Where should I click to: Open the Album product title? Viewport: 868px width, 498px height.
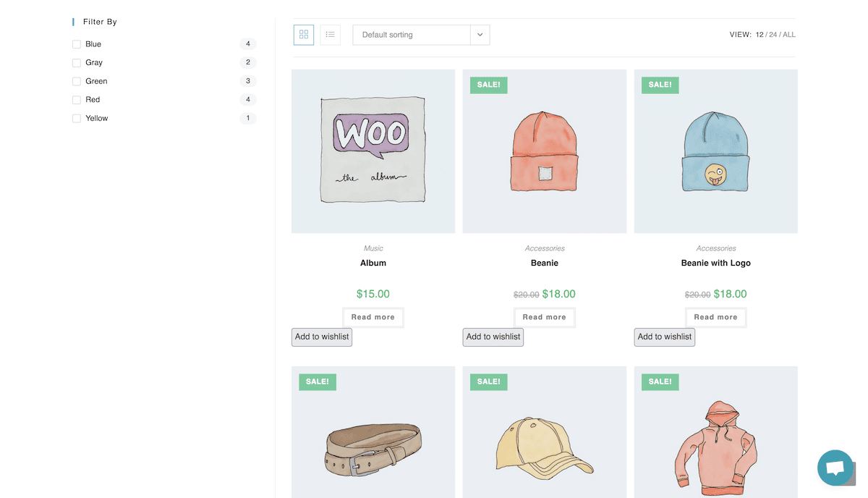[373, 263]
